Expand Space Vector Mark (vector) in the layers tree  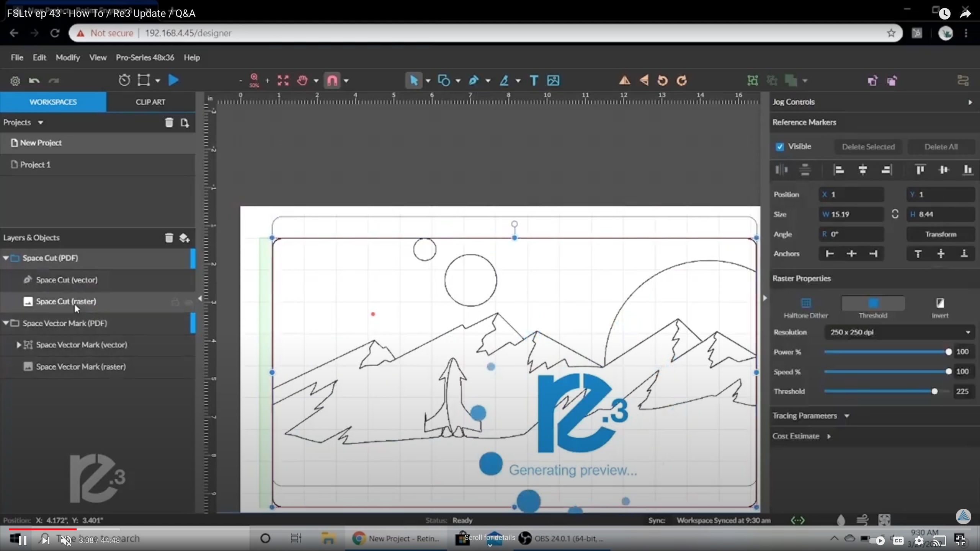(x=18, y=344)
